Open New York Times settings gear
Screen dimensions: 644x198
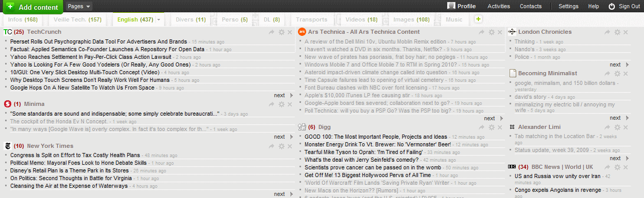pyautogui.click(x=281, y=146)
